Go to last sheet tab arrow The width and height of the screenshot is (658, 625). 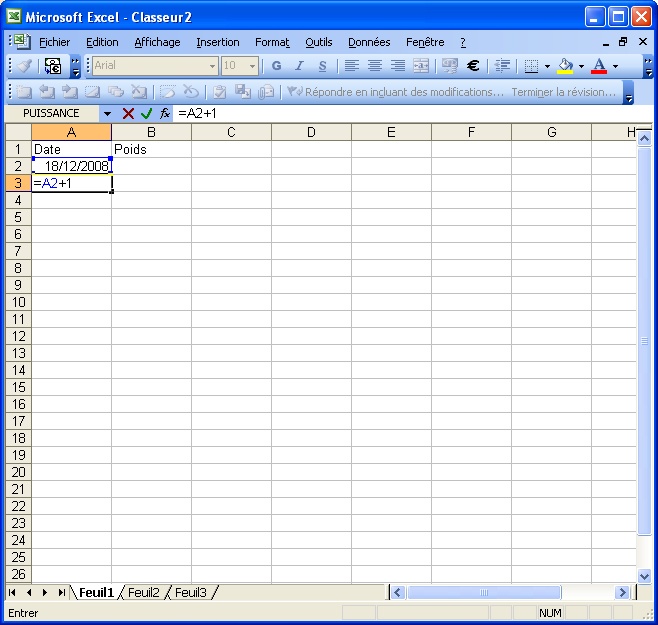(62, 593)
